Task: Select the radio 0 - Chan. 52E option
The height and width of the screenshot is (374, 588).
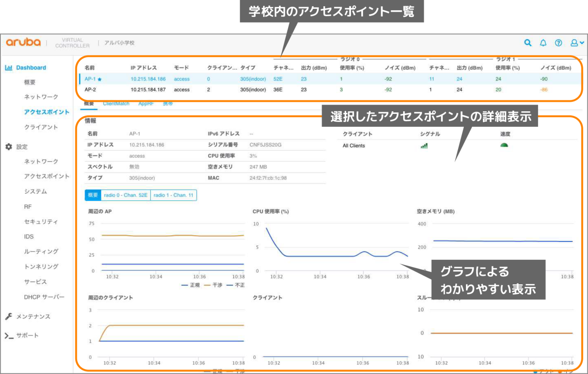Action: tap(125, 195)
